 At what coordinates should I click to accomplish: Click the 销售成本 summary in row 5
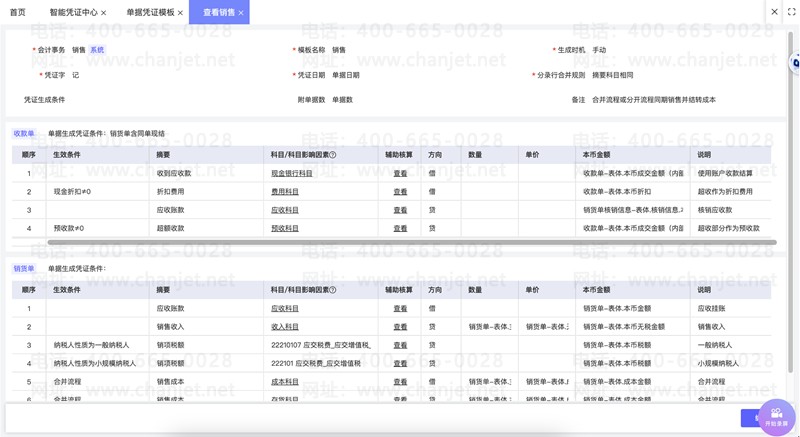point(170,382)
